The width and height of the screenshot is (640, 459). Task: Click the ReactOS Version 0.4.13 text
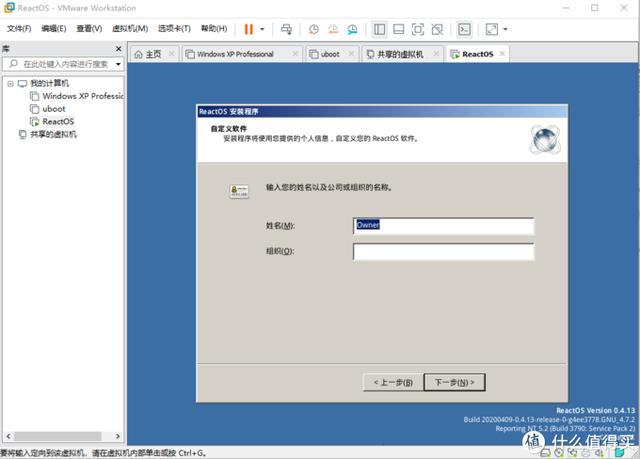[x=596, y=410]
